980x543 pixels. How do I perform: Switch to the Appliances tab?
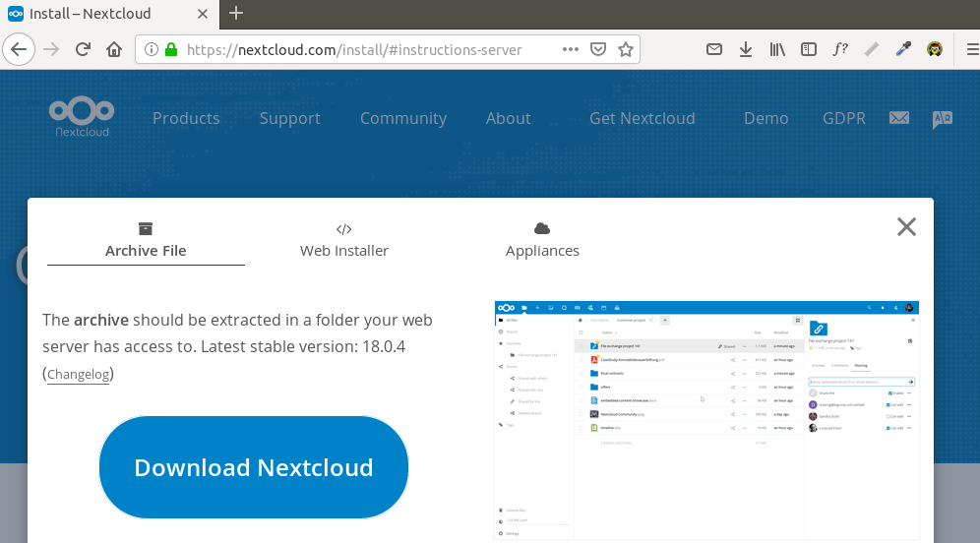(542, 241)
